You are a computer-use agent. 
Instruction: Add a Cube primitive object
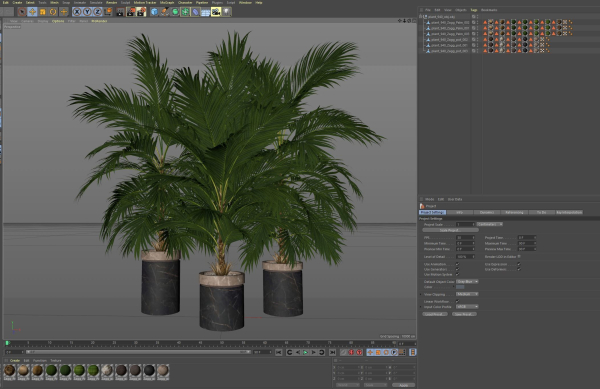click(154, 12)
